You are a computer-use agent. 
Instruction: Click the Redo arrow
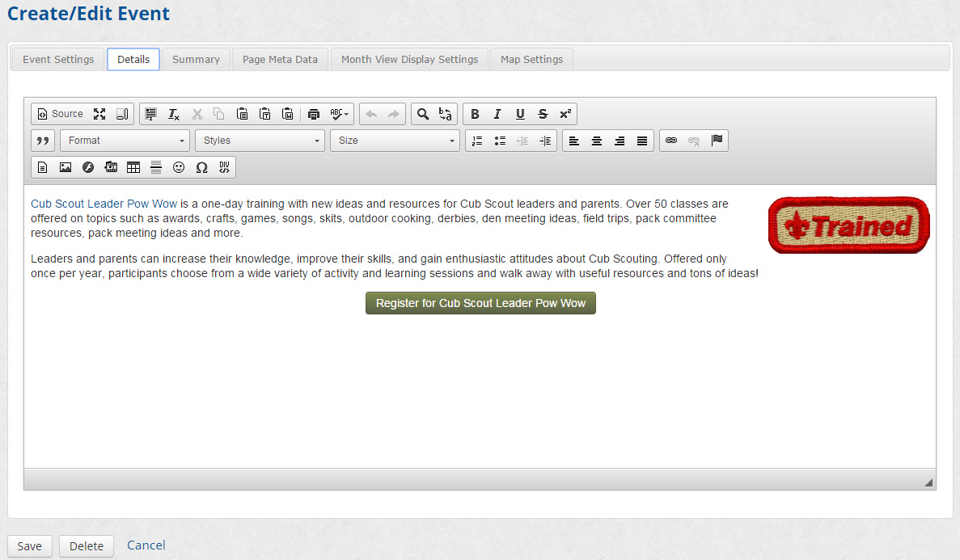(x=394, y=114)
